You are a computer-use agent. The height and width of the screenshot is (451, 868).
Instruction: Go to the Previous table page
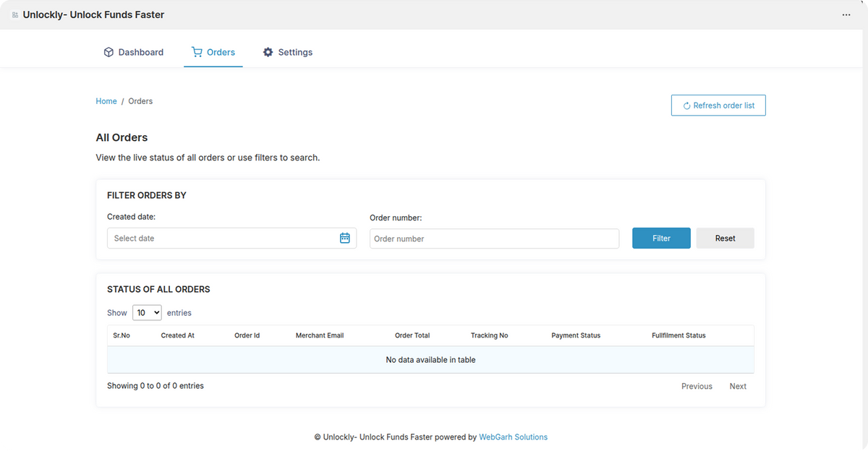click(x=697, y=386)
